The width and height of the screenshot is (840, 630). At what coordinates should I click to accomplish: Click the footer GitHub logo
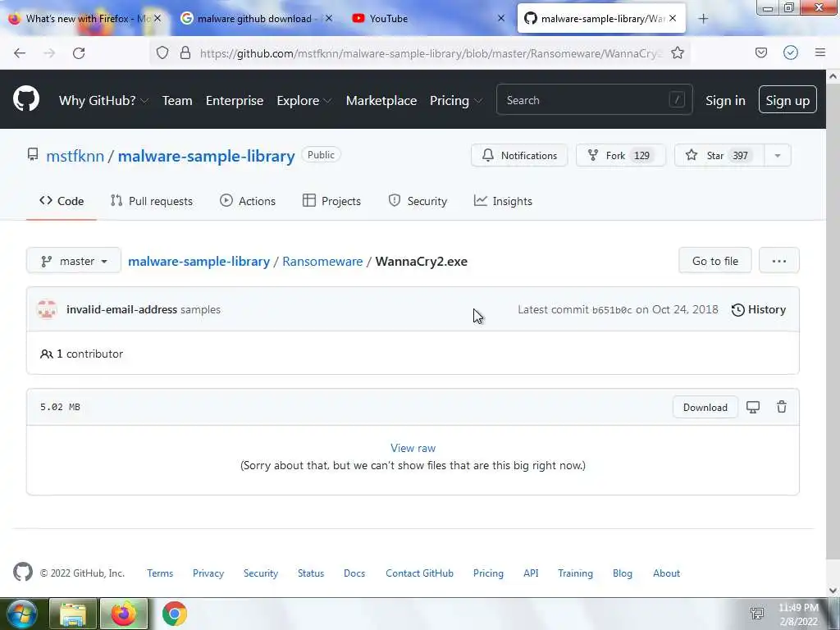22,572
